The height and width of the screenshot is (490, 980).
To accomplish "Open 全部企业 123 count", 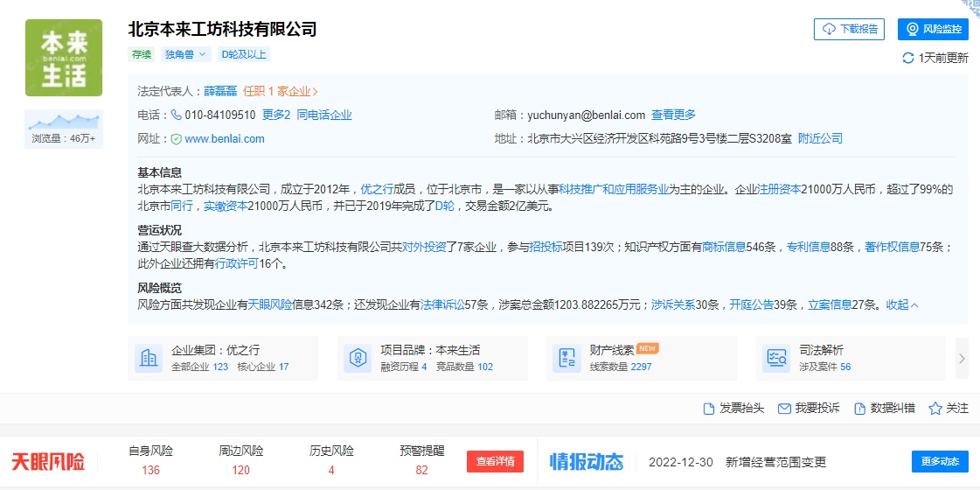I will pyautogui.click(x=200, y=367).
